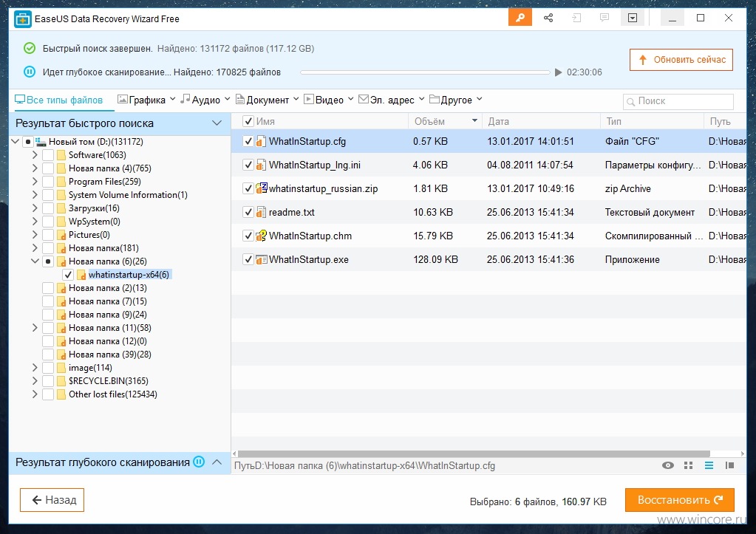
Task: Click the horizontal scrollbar of file list
Action: (x=474, y=453)
